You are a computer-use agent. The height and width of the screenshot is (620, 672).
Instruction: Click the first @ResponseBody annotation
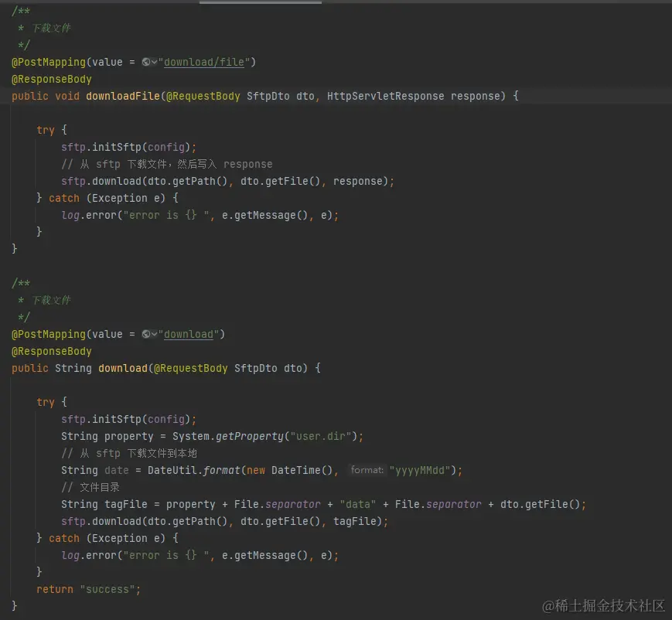tap(52, 80)
